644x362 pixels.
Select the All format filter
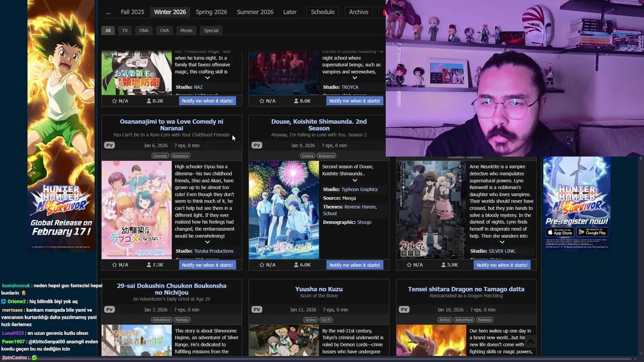pyautogui.click(x=108, y=31)
